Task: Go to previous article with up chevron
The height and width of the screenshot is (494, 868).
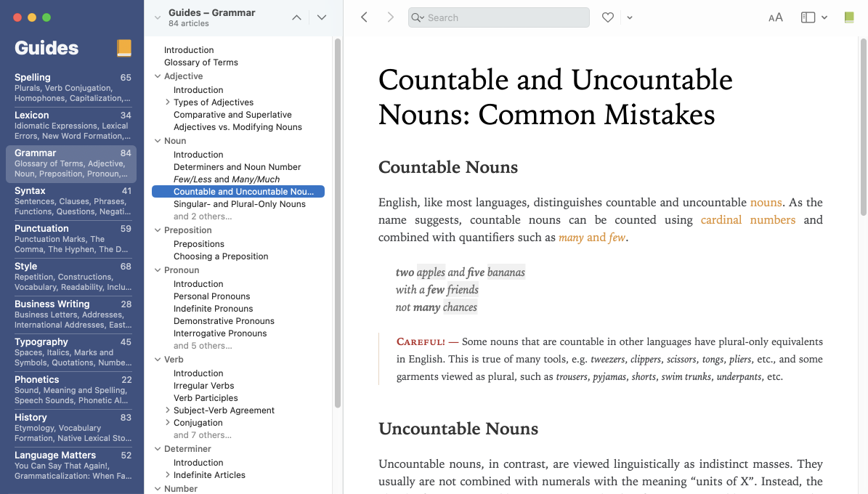Action: pyautogui.click(x=296, y=17)
